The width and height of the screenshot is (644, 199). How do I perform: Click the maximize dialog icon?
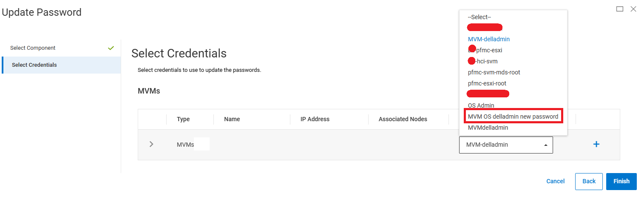(620, 9)
